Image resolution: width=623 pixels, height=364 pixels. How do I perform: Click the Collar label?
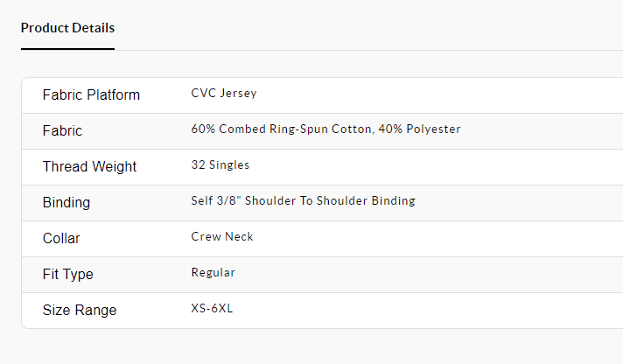tap(61, 238)
